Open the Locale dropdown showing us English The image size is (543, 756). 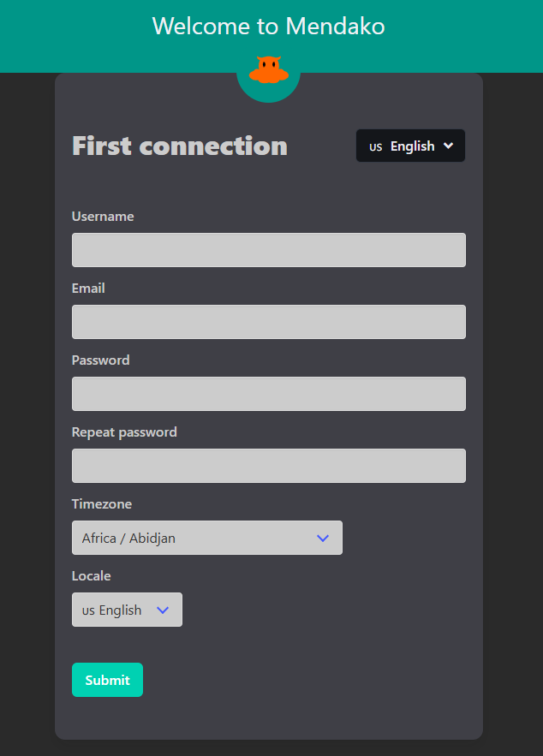coord(127,610)
